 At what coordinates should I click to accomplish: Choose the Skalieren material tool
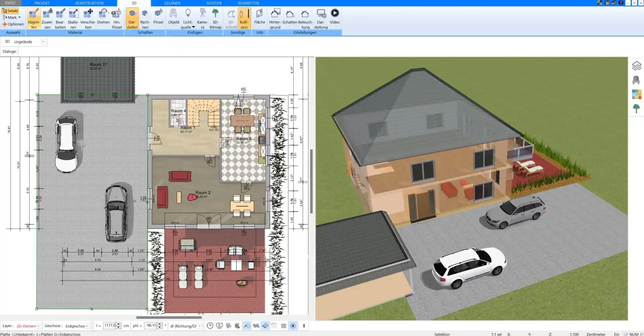click(x=73, y=18)
